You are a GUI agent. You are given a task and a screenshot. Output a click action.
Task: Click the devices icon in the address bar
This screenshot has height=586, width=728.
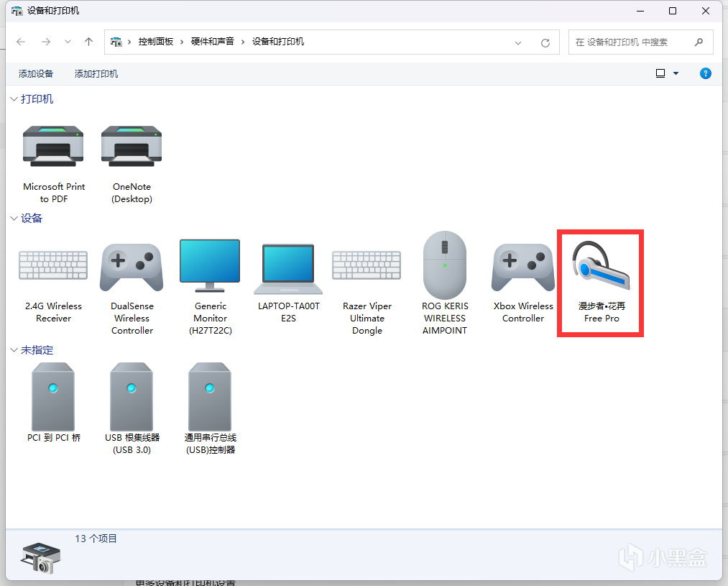(116, 42)
